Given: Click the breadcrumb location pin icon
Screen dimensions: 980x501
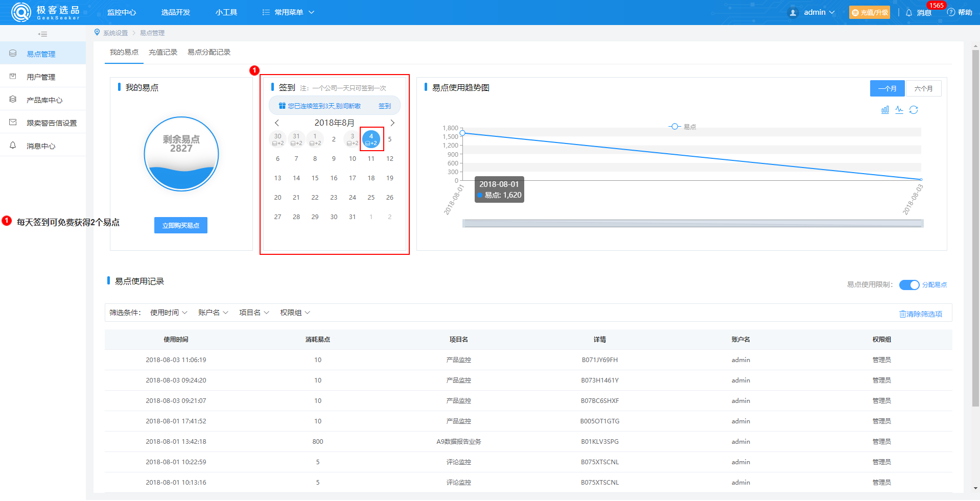Looking at the screenshot, I should point(97,32).
